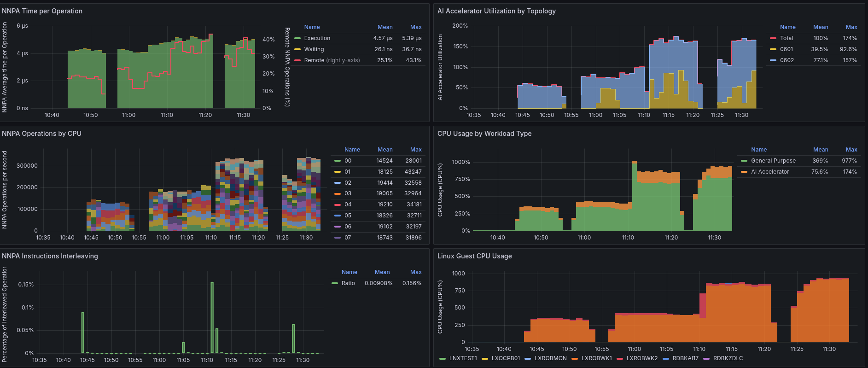Click the tallest interleaving spike near 11:10
868x368 pixels.
(x=212, y=317)
